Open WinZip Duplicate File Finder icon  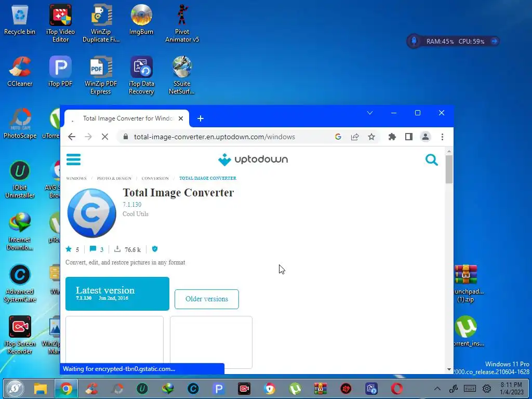click(101, 24)
